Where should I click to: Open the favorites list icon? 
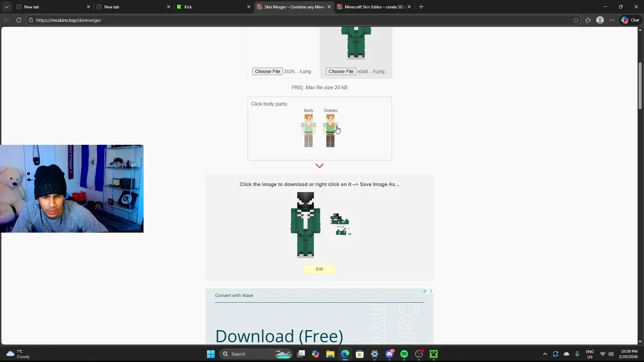pos(588,20)
